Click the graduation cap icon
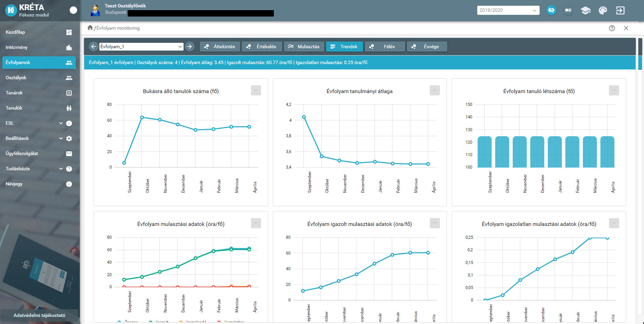This screenshot has height=324, width=644. [585, 10]
